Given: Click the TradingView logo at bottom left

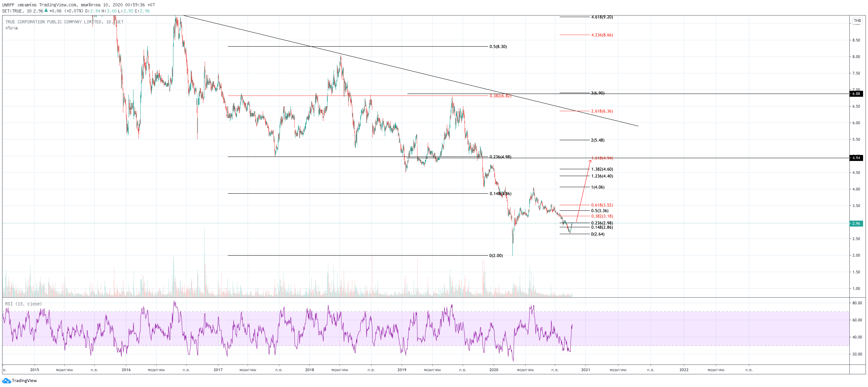Looking at the screenshot, I should pyautogui.click(x=20, y=381).
